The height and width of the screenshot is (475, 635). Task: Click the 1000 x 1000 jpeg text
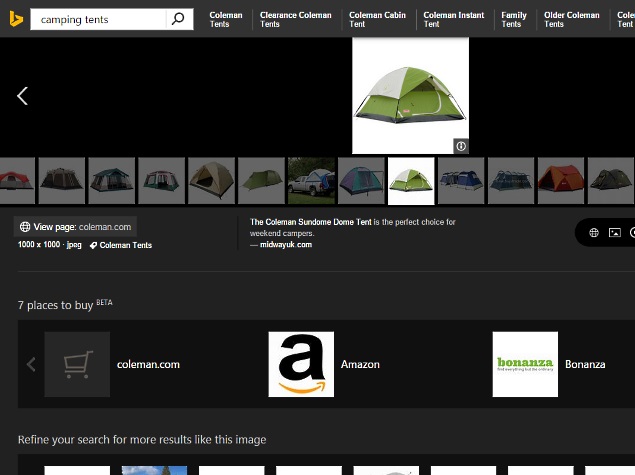tap(49, 245)
